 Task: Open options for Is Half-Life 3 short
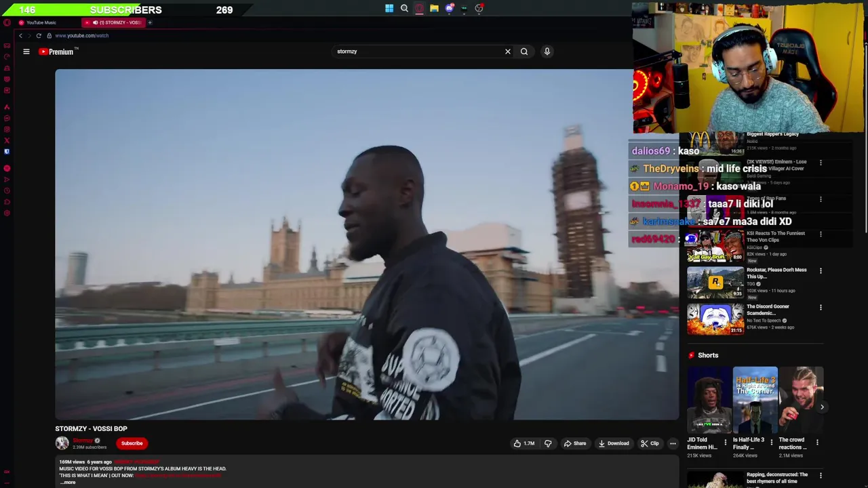point(771,443)
